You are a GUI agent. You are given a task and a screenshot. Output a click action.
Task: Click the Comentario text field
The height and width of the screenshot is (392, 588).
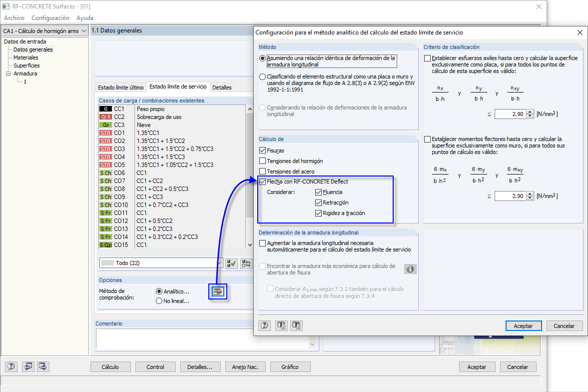[x=205, y=339]
